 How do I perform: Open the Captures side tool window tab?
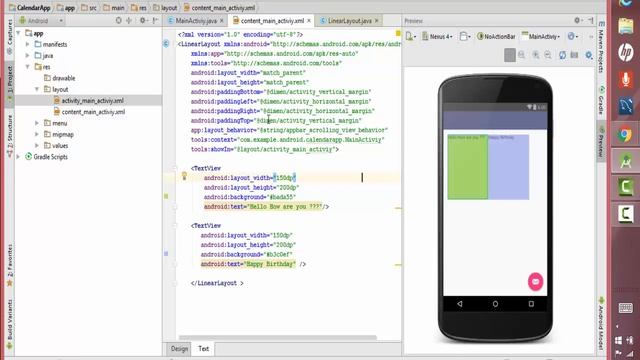click(9, 38)
